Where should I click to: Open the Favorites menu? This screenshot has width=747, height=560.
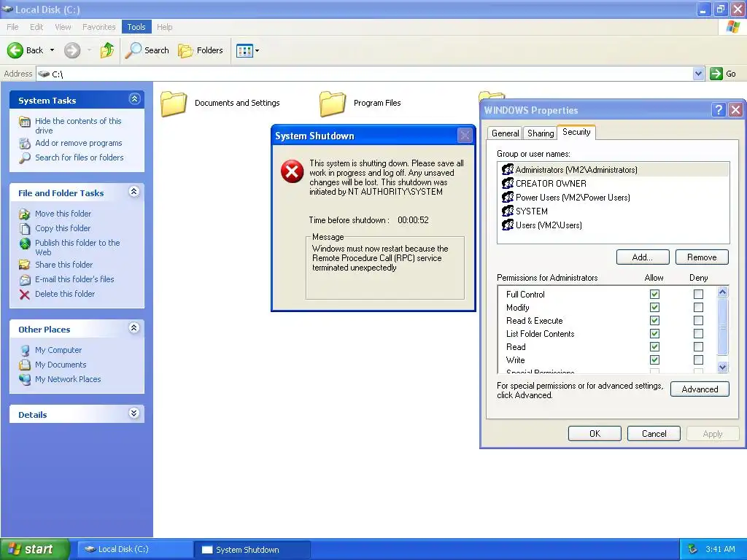(x=99, y=27)
